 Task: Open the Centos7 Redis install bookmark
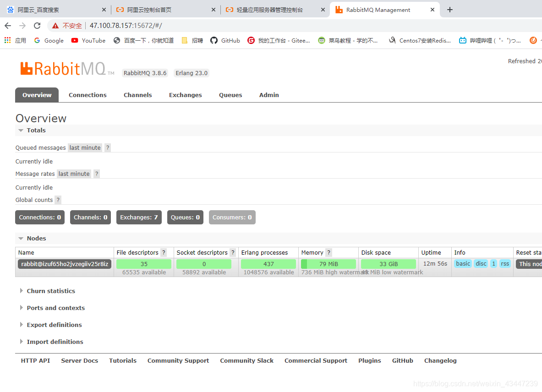pos(420,40)
